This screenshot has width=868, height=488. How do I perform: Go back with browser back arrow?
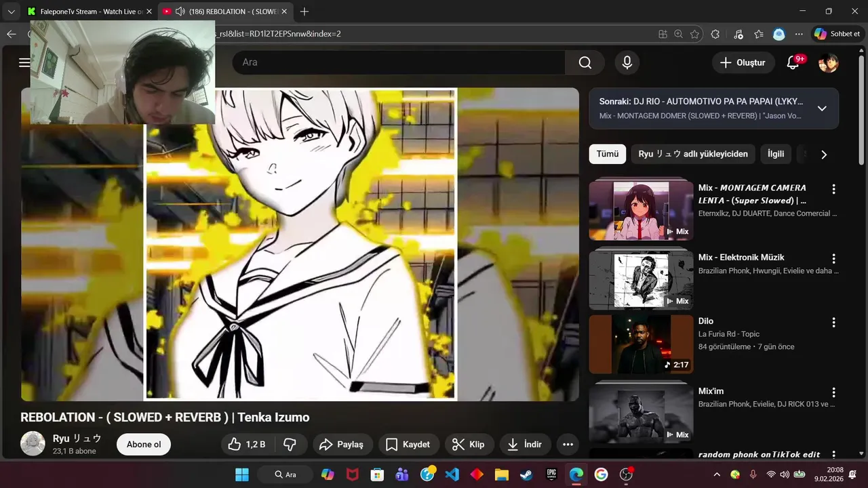tap(11, 34)
